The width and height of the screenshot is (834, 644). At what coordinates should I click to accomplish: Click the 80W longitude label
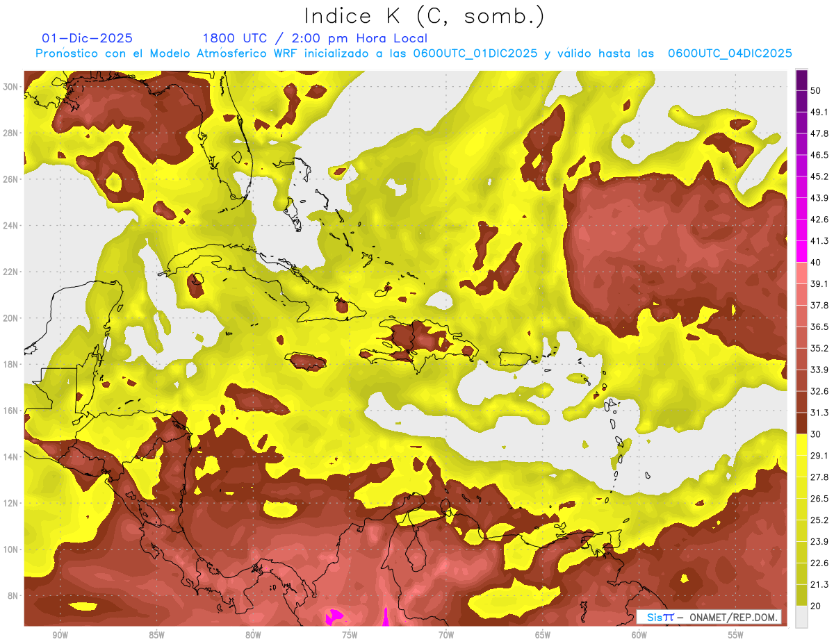pos(253,635)
